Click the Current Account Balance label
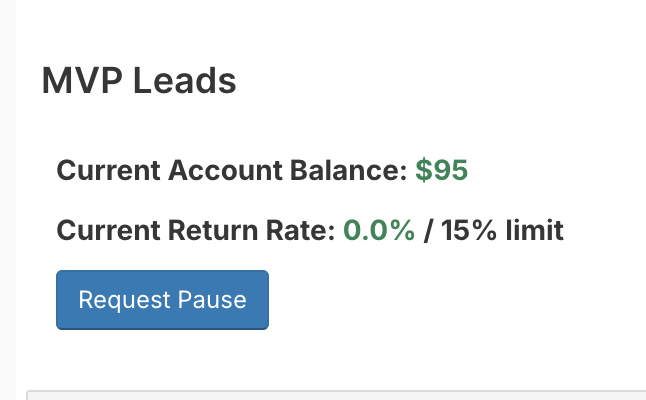This screenshot has height=400, width=646. pyautogui.click(x=232, y=170)
